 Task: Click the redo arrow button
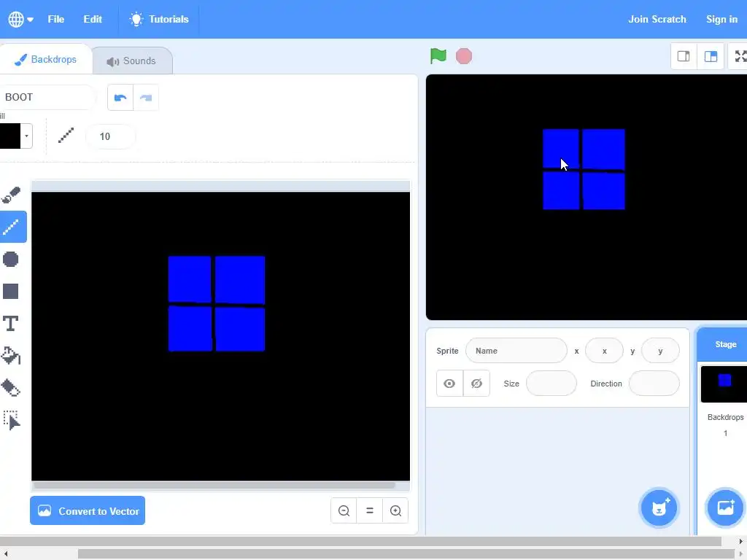click(x=146, y=98)
